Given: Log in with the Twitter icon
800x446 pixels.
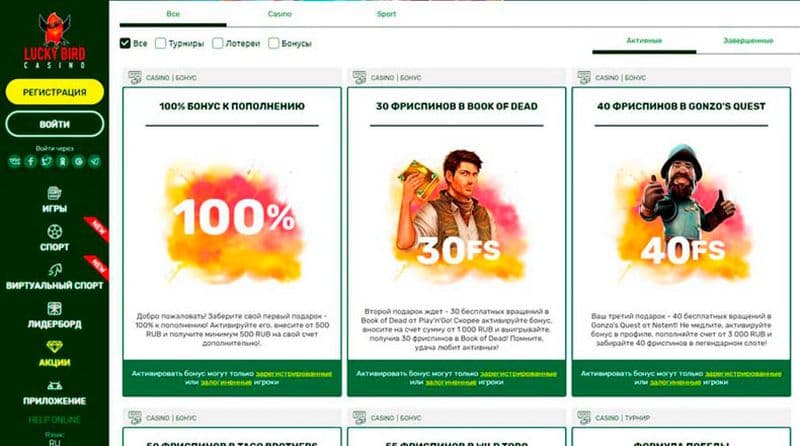Looking at the screenshot, I should [46, 162].
